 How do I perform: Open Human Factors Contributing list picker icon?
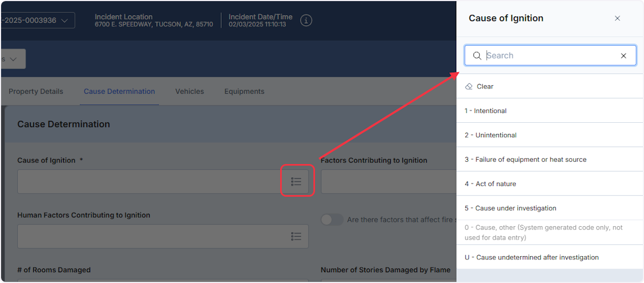click(296, 236)
